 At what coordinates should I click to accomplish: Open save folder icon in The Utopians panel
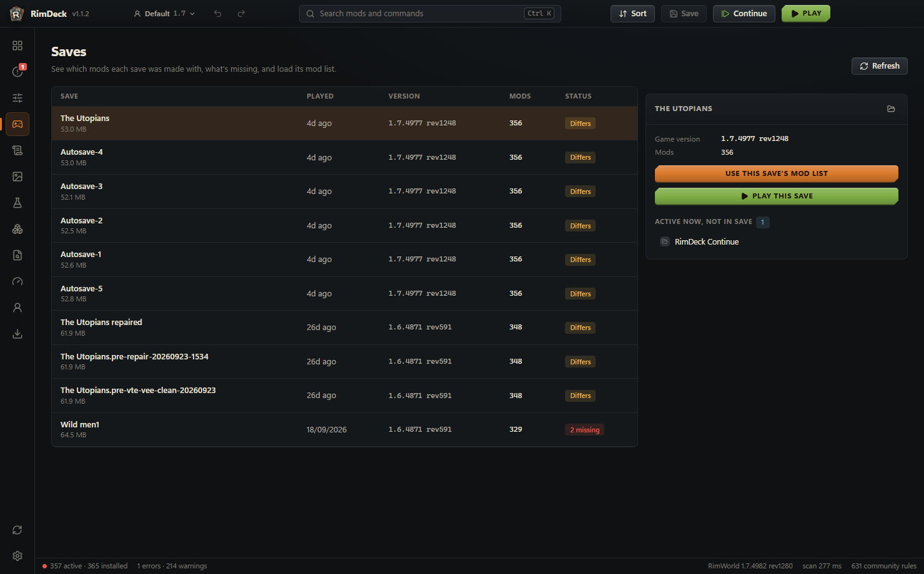(x=891, y=109)
